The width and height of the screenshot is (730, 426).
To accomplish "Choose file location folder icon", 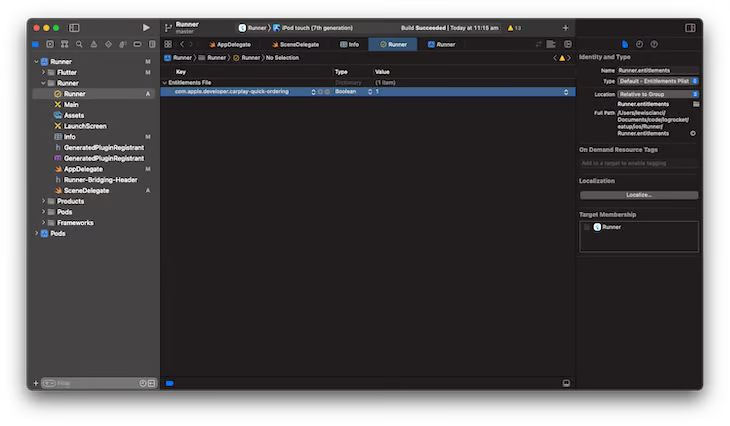I will tap(696, 104).
